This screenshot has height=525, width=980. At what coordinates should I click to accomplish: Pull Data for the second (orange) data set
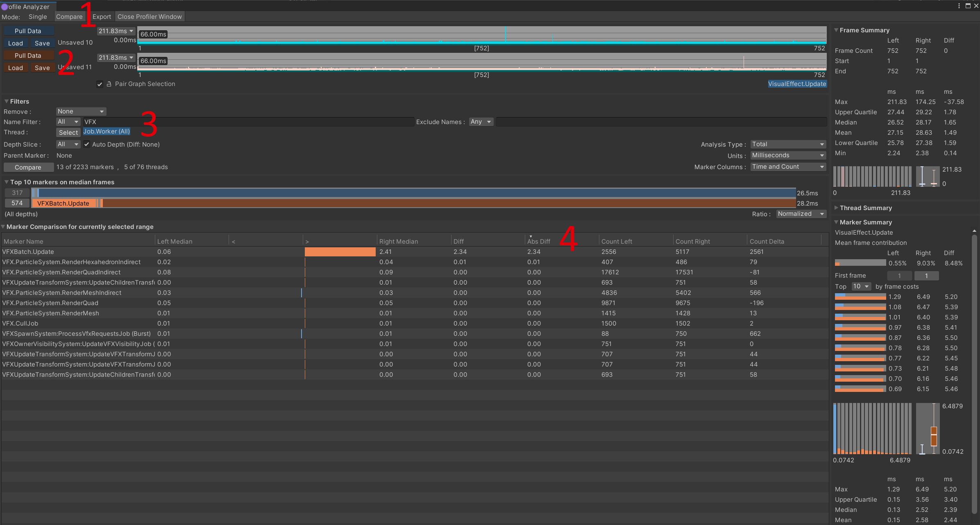[28, 56]
